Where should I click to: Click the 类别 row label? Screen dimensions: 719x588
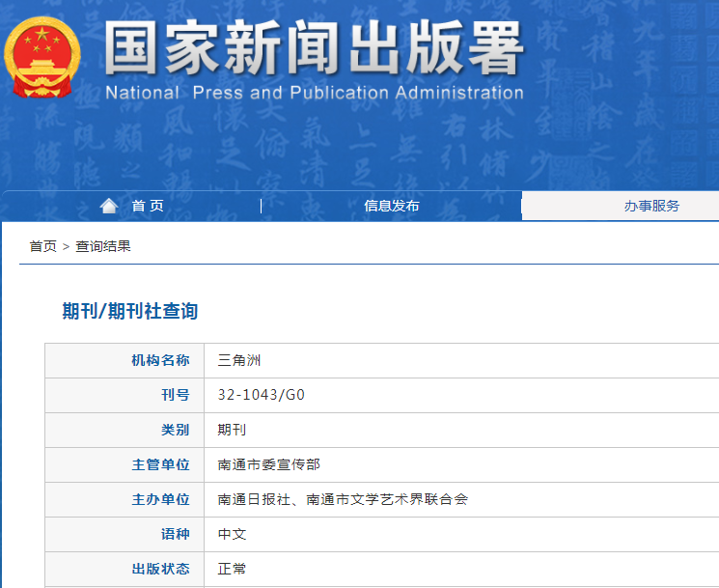tap(175, 430)
